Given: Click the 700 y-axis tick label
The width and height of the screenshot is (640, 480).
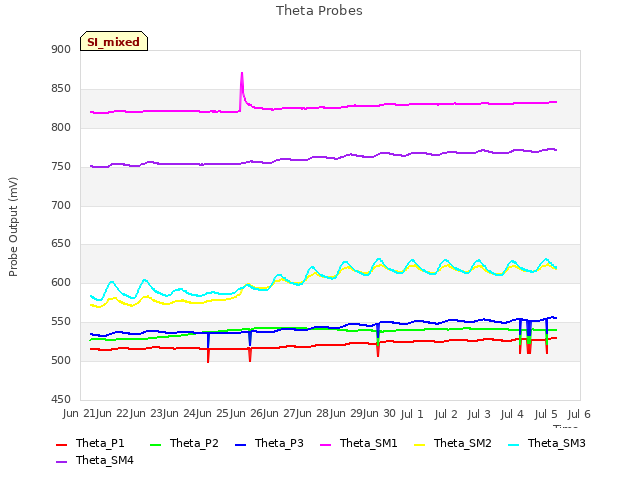Looking at the screenshot, I should click(61, 205).
